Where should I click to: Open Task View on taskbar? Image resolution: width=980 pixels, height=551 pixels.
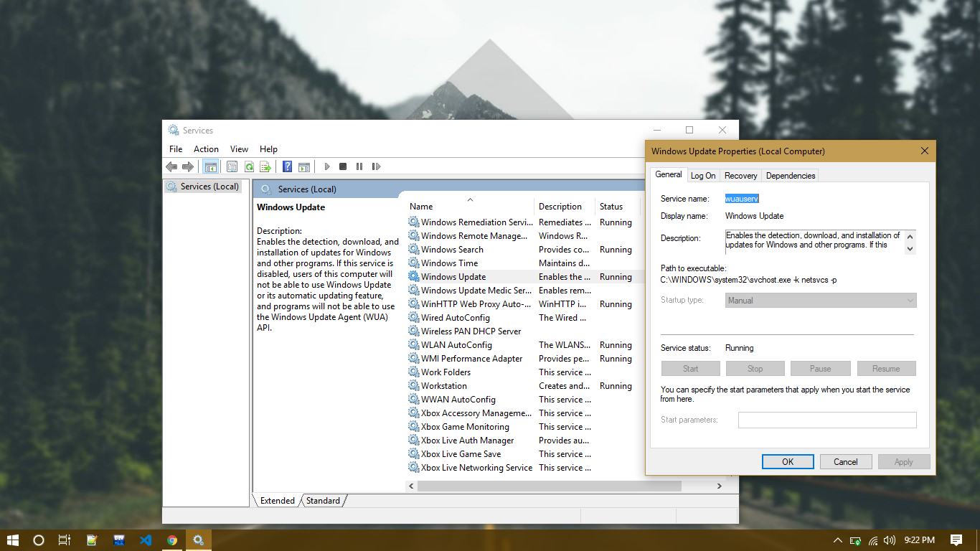click(65, 540)
